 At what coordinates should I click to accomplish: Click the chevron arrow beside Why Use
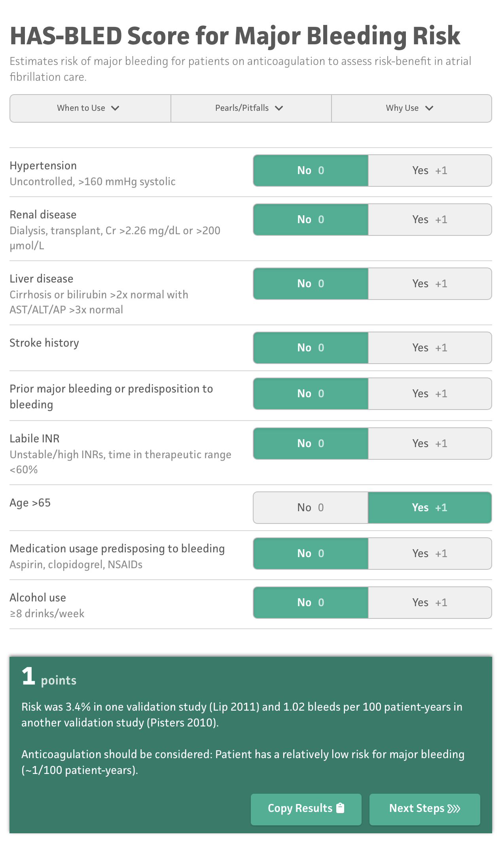(429, 108)
